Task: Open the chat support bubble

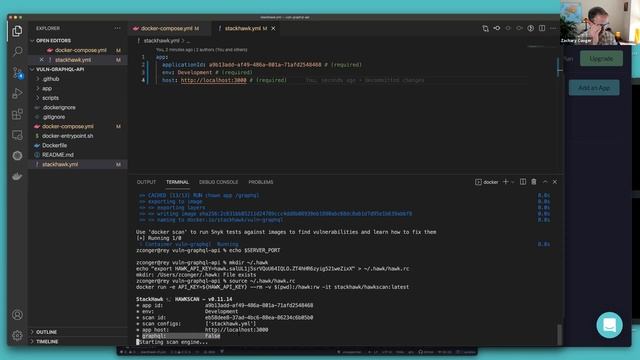Action: click(609, 325)
